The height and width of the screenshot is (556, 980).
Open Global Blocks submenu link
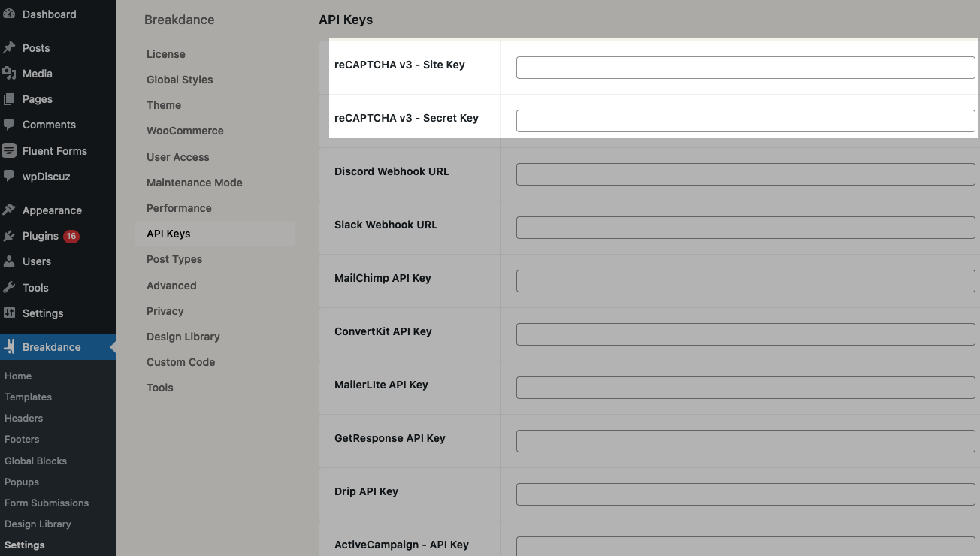click(35, 461)
